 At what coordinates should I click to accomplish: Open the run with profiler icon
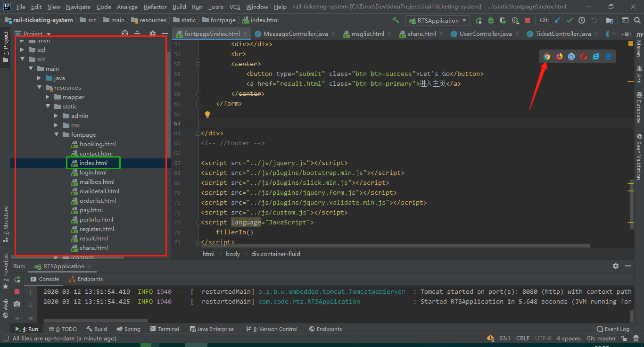click(515, 20)
